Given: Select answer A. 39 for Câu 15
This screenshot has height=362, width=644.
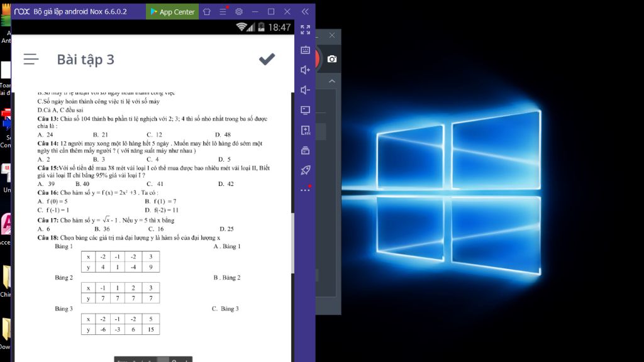Looking at the screenshot, I should click(46, 184).
